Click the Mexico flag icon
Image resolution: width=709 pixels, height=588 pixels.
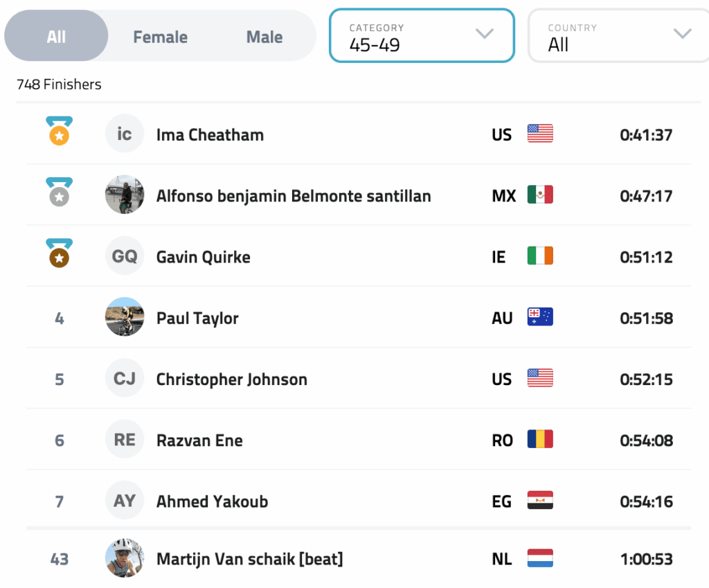tap(540, 195)
